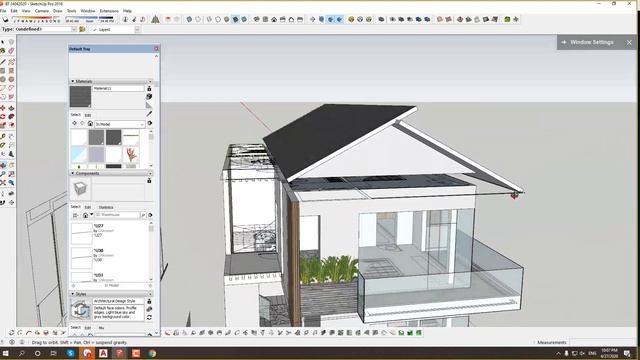Screen dimensions: 640x360
Task: Select the Scale tool
Action: [x=3, y=125]
